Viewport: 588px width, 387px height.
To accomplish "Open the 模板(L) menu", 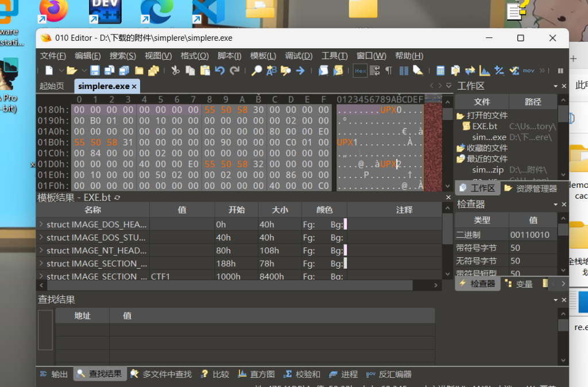I will [x=263, y=56].
